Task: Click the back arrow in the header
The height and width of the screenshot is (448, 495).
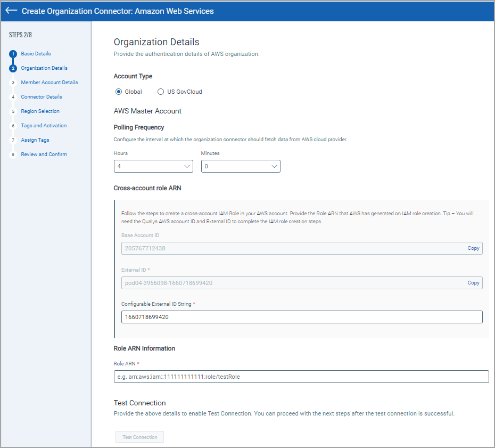Action: tap(11, 11)
